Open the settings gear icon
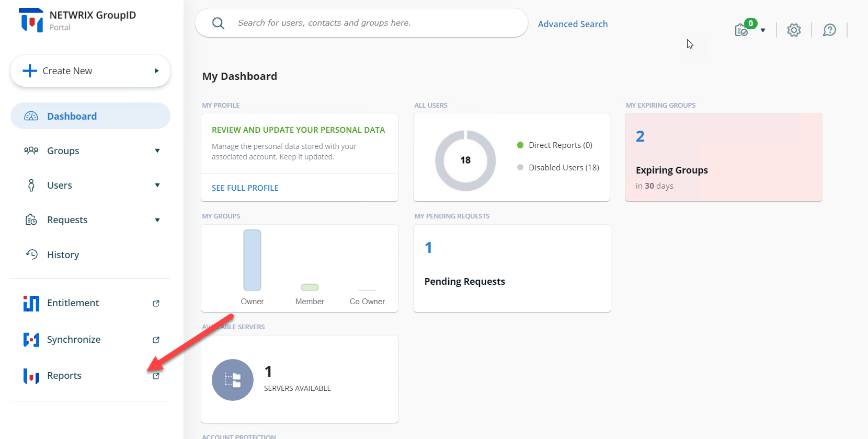The width and height of the screenshot is (868, 439). point(794,30)
